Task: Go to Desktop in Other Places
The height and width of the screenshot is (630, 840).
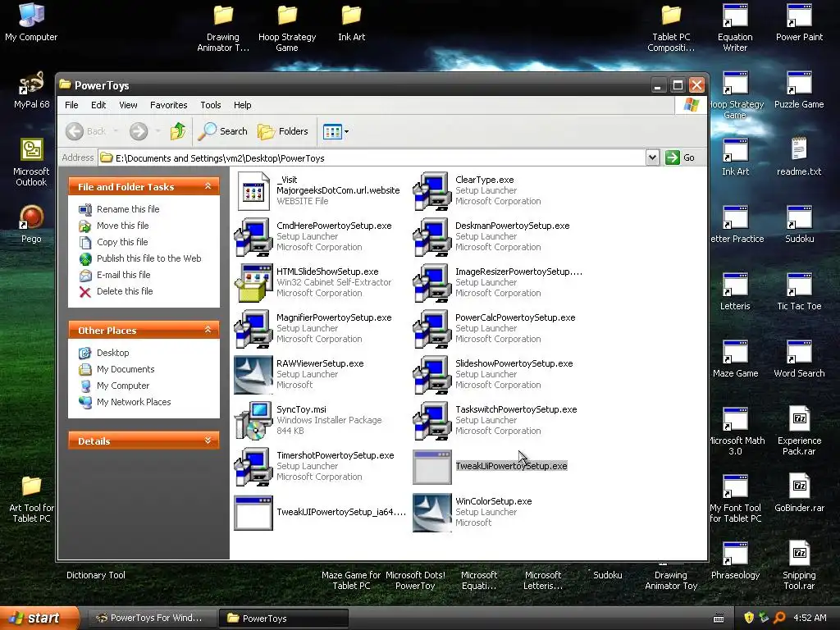Action: coord(104,353)
